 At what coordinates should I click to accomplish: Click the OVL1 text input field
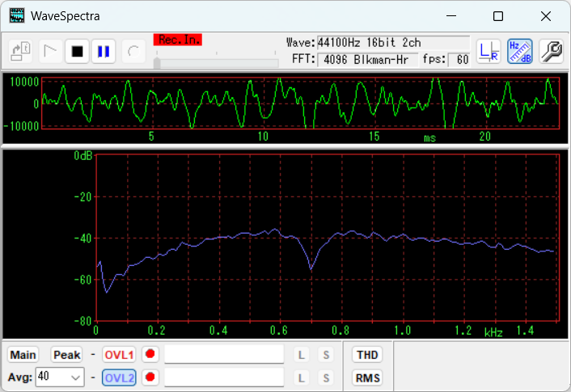click(224, 354)
